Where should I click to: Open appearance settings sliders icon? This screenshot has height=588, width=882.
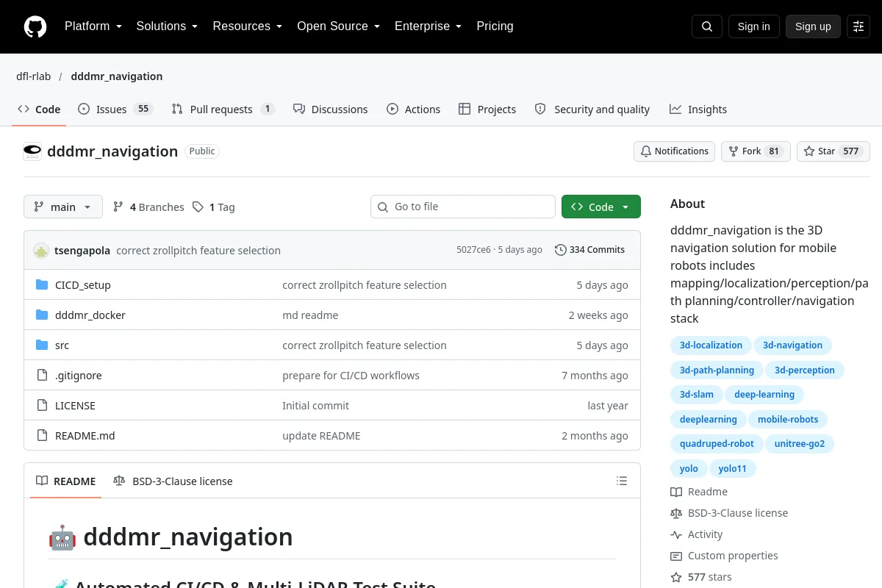[x=858, y=26]
